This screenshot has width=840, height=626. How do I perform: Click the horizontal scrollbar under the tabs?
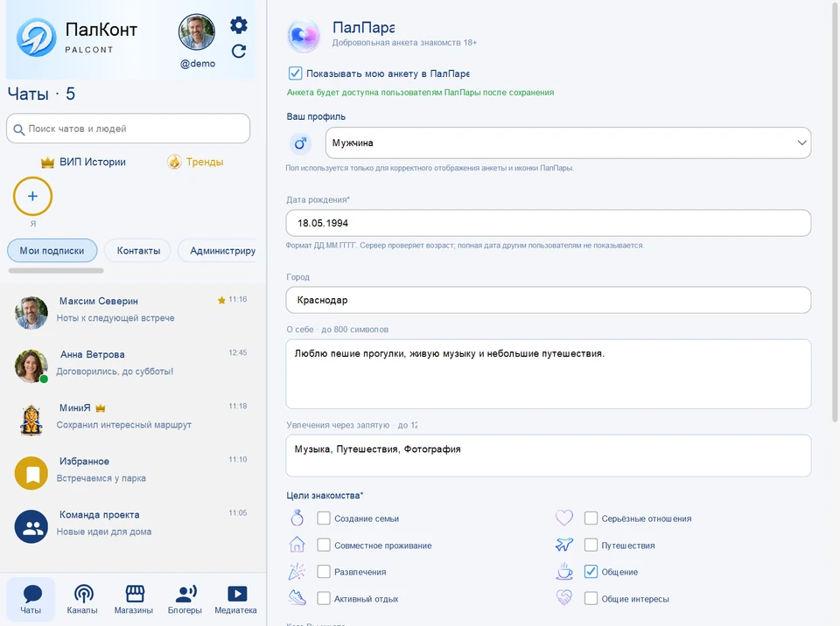coord(56,271)
